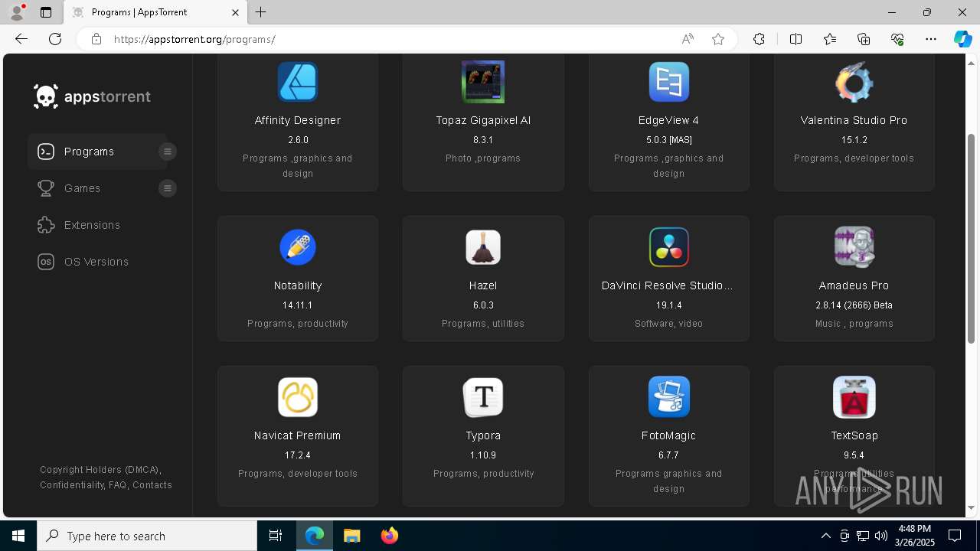Image resolution: width=980 pixels, height=551 pixels.
Task: Open the Confidentiality link
Action: click(71, 485)
